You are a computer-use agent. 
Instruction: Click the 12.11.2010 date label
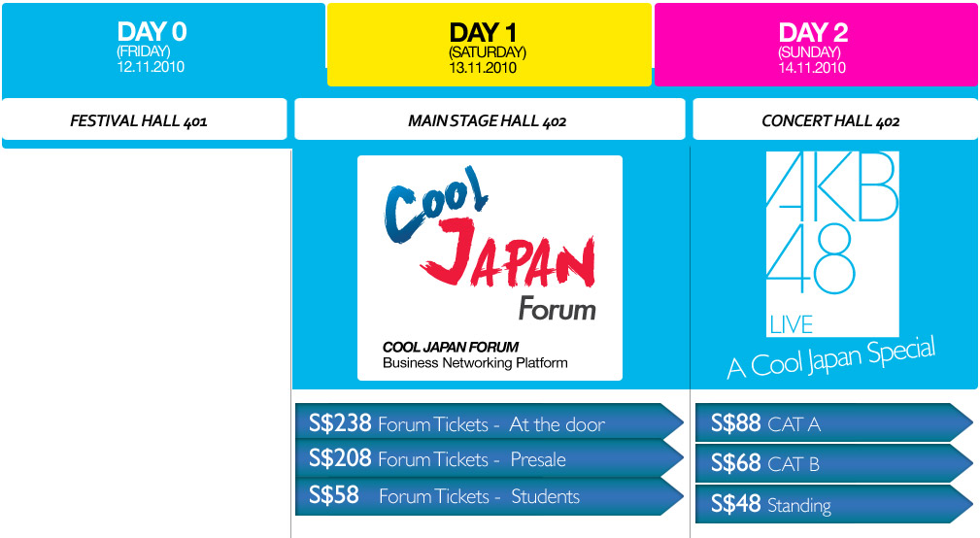pyautogui.click(x=151, y=66)
